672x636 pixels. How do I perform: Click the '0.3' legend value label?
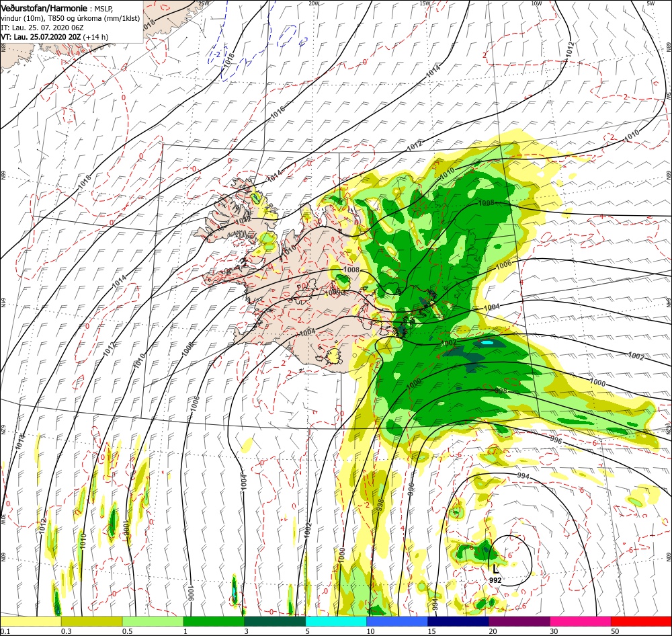click(x=66, y=631)
